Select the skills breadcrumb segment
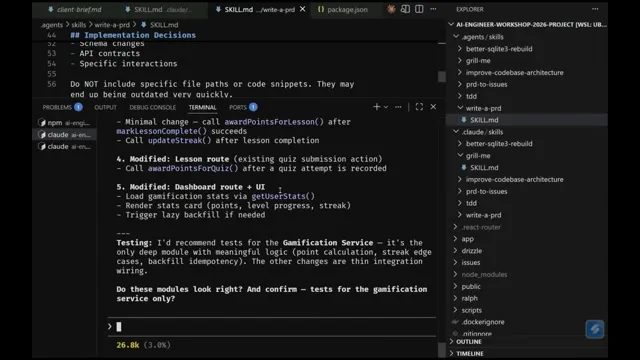This screenshot has height=360, width=640. click(x=79, y=25)
